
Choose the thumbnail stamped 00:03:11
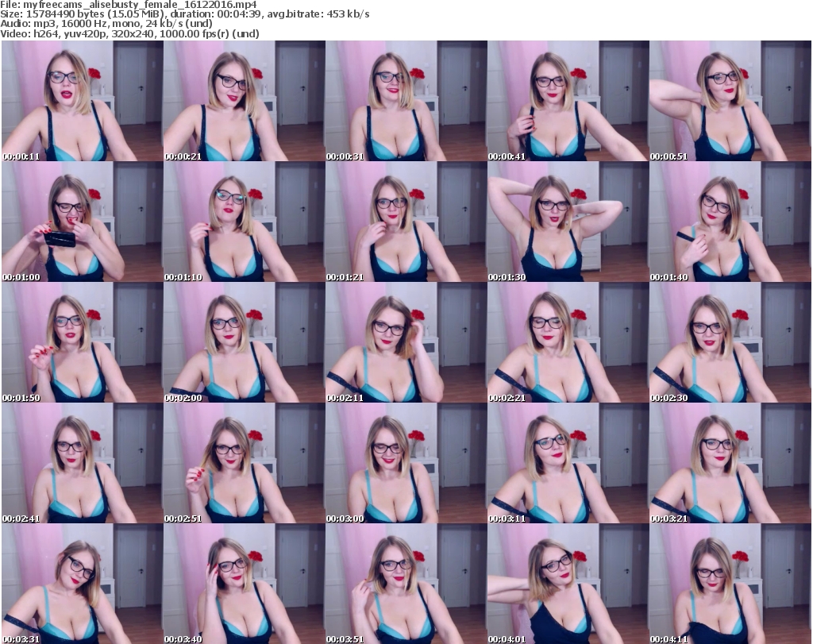tap(568, 464)
